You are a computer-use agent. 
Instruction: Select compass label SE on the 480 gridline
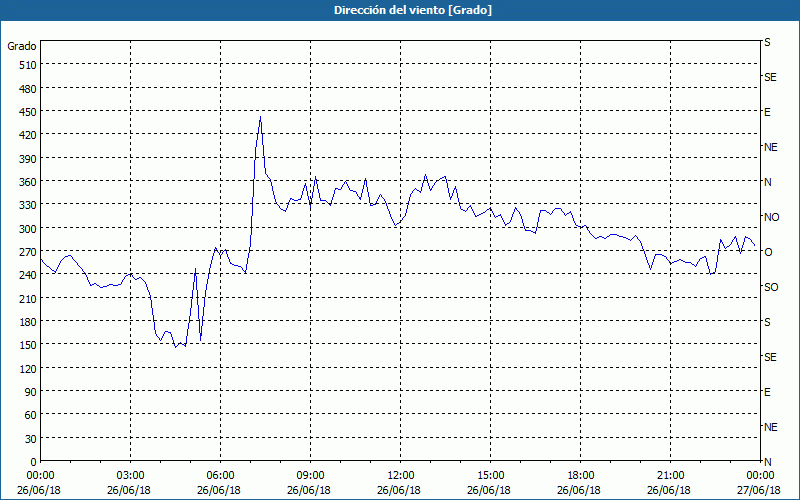coord(770,78)
